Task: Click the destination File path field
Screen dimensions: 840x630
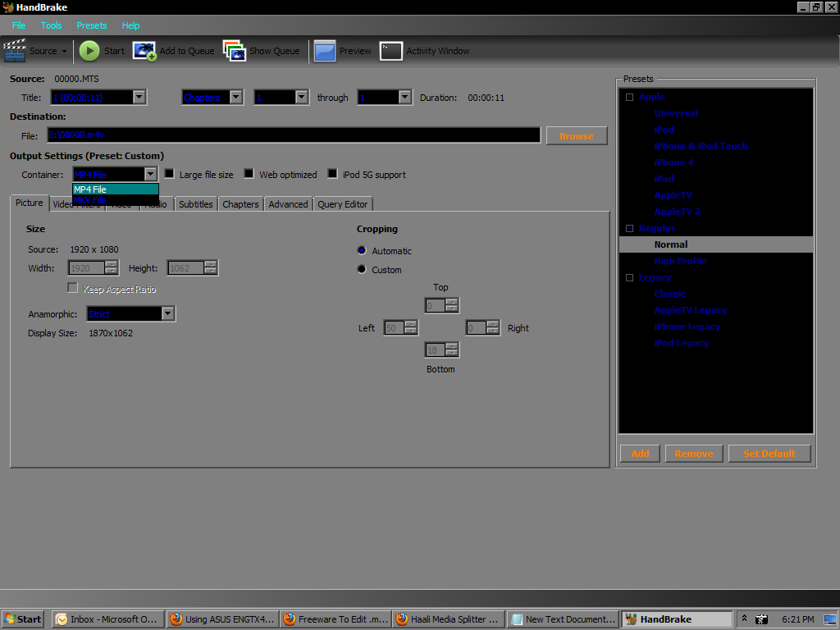Action: click(294, 135)
